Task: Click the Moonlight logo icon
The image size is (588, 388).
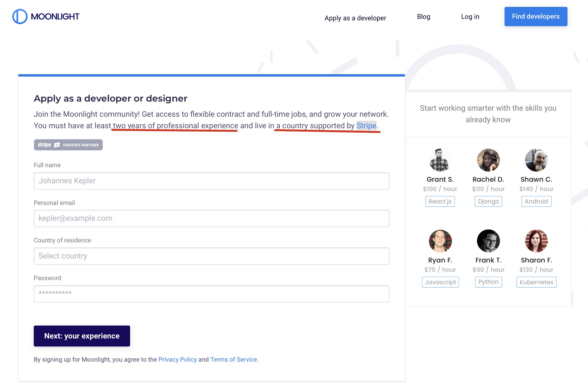Action: point(20,16)
